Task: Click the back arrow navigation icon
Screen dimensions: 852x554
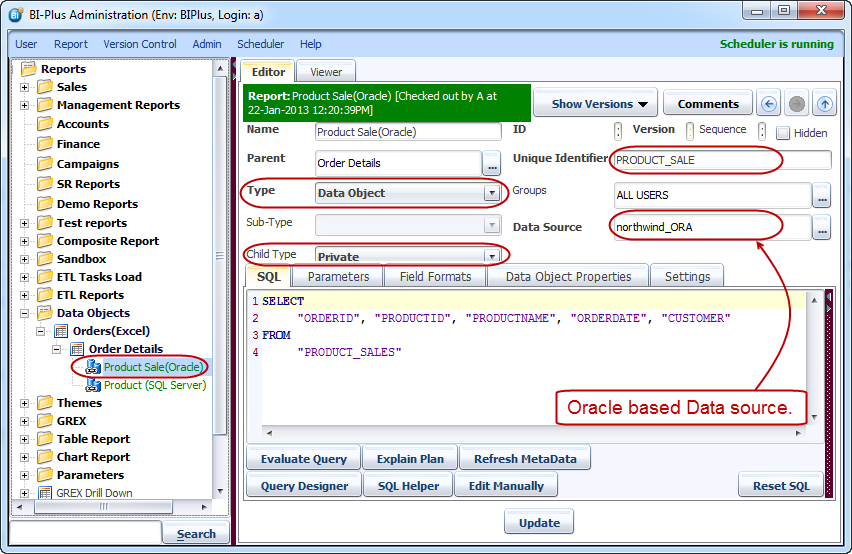Action: pos(769,103)
